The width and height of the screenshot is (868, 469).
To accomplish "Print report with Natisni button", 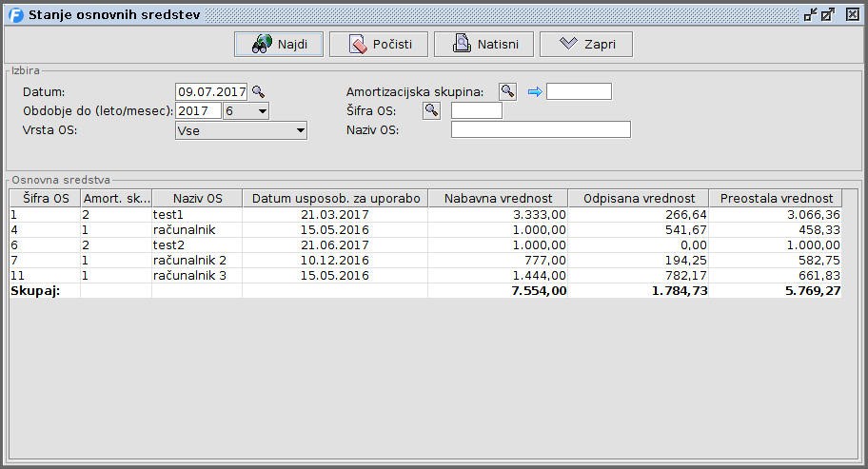I will 483,44.
